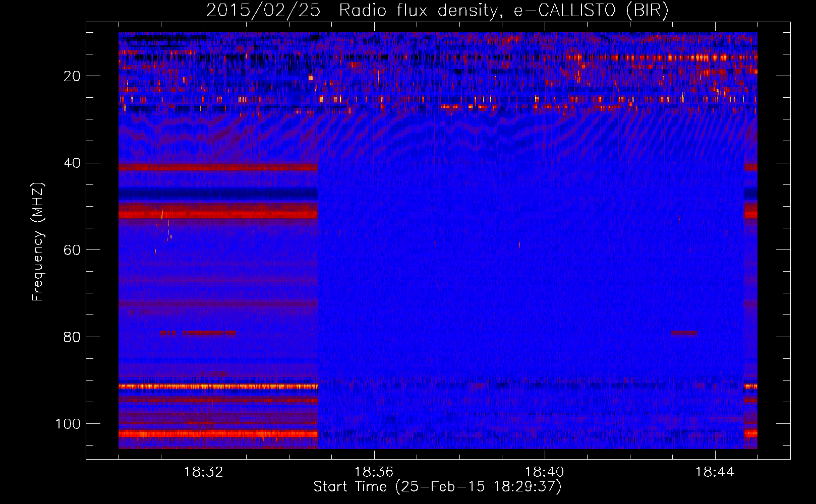
Task: Click the 20 frequency tick label
Action: 72,76
